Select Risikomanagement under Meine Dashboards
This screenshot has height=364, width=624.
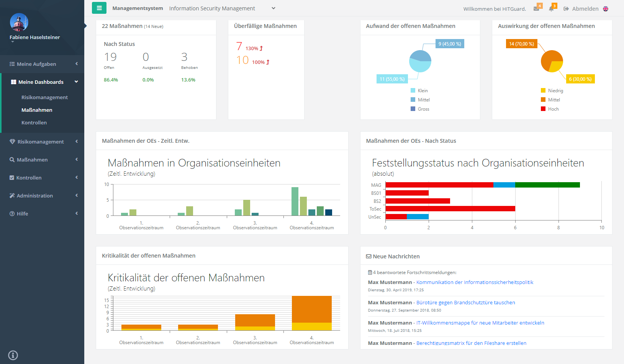pos(44,97)
